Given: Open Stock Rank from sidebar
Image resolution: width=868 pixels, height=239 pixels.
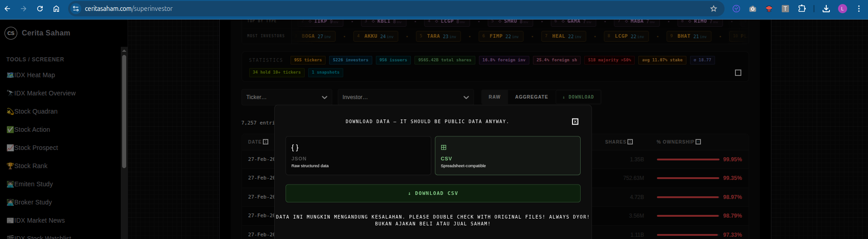Looking at the screenshot, I should (30, 166).
